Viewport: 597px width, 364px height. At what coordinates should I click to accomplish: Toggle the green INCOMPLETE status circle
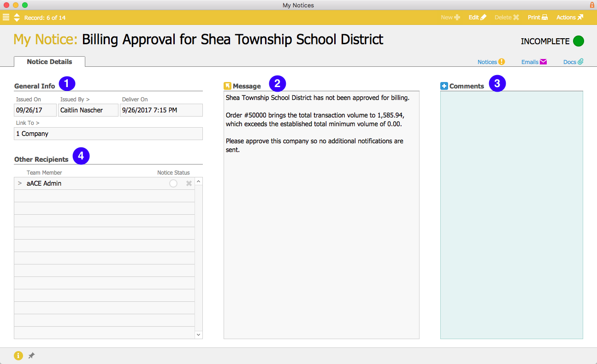point(579,41)
